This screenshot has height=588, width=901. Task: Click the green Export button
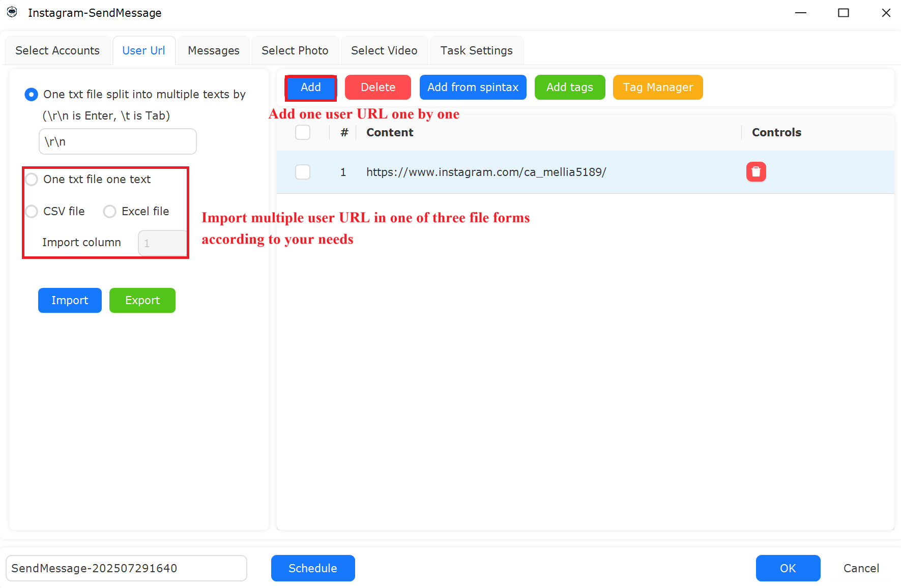[142, 301]
